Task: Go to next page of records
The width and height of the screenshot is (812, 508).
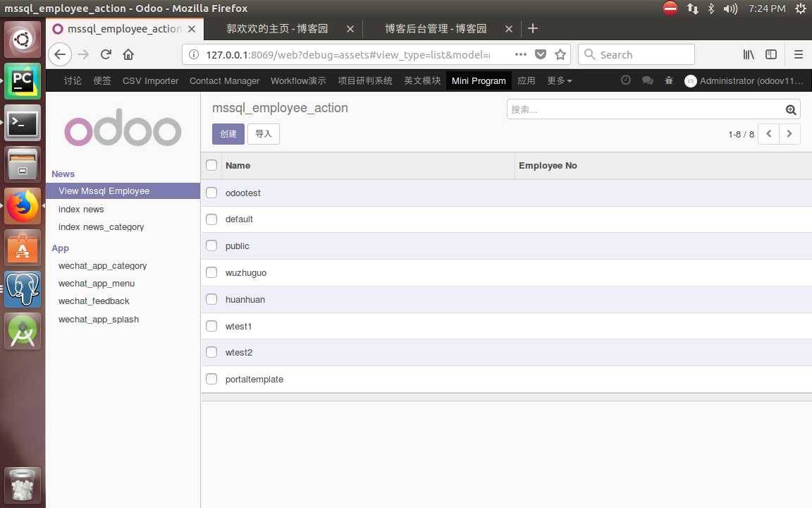Action: [x=789, y=134]
